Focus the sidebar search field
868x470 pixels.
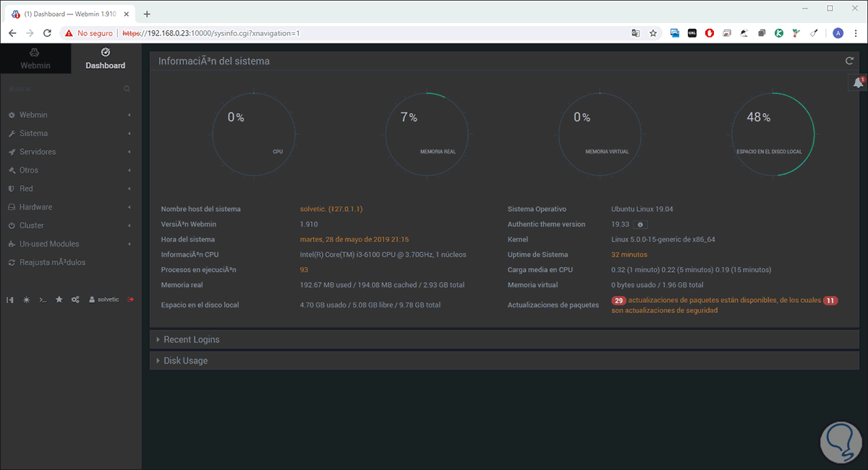[x=64, y=89]
